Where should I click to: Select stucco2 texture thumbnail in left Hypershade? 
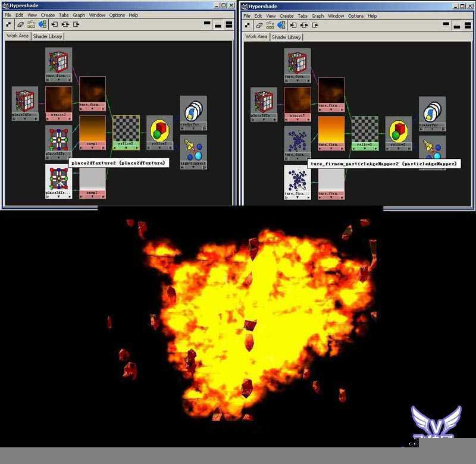click(x=58, y=99)
